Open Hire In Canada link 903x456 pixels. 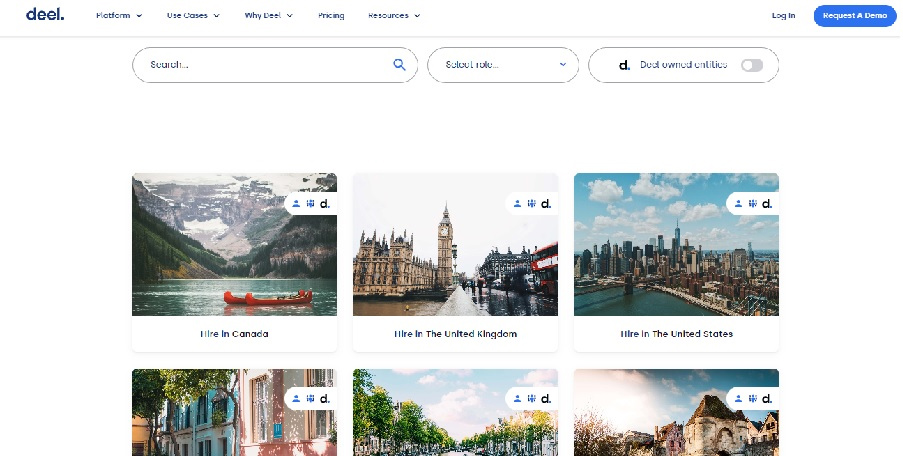click(x=234, y=334)
